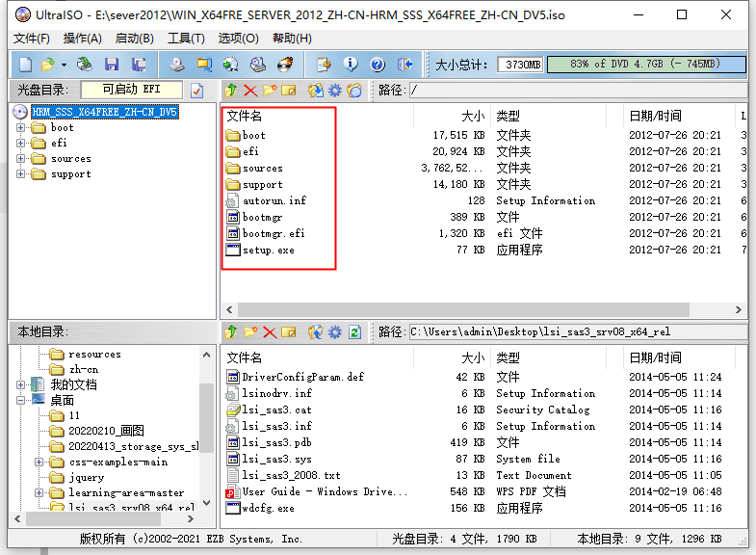Create a new ISO file

coord(25,65)
